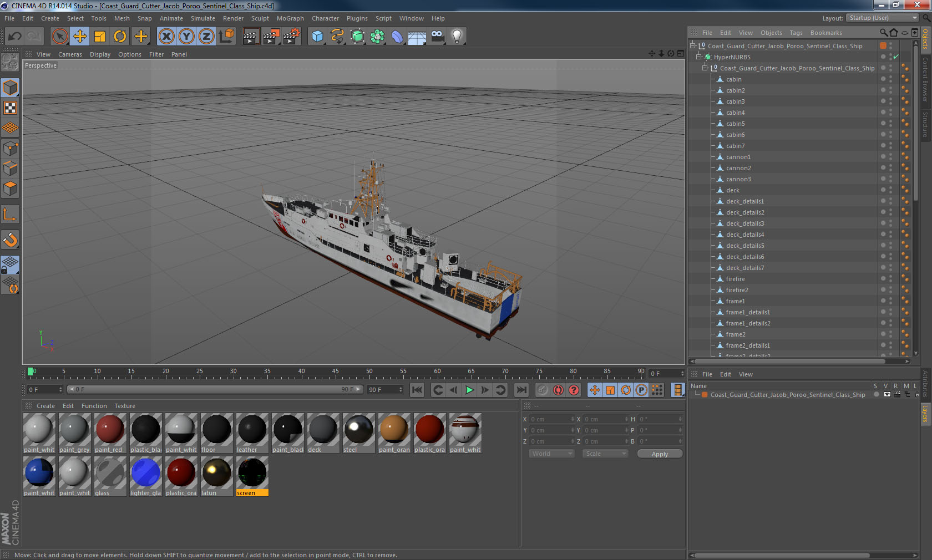Select the paint_oran material swatch
The width and height of the screenshot is (932, 560).
(394, 433)
